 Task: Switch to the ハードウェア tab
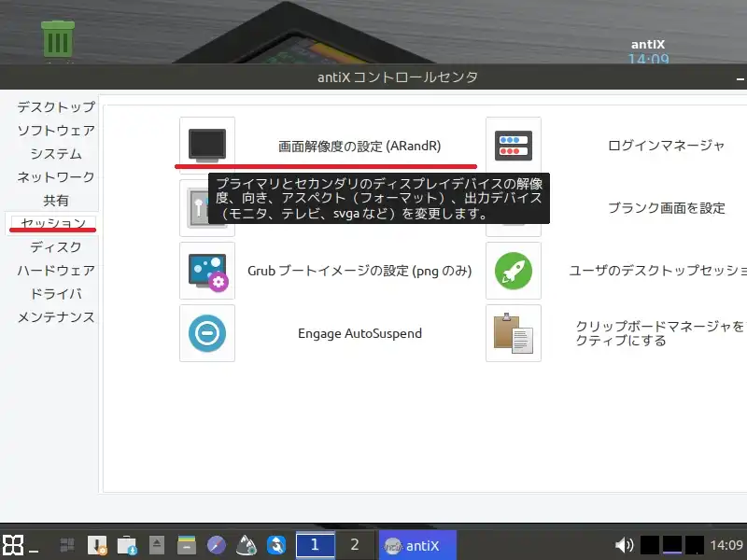[55, 271]
